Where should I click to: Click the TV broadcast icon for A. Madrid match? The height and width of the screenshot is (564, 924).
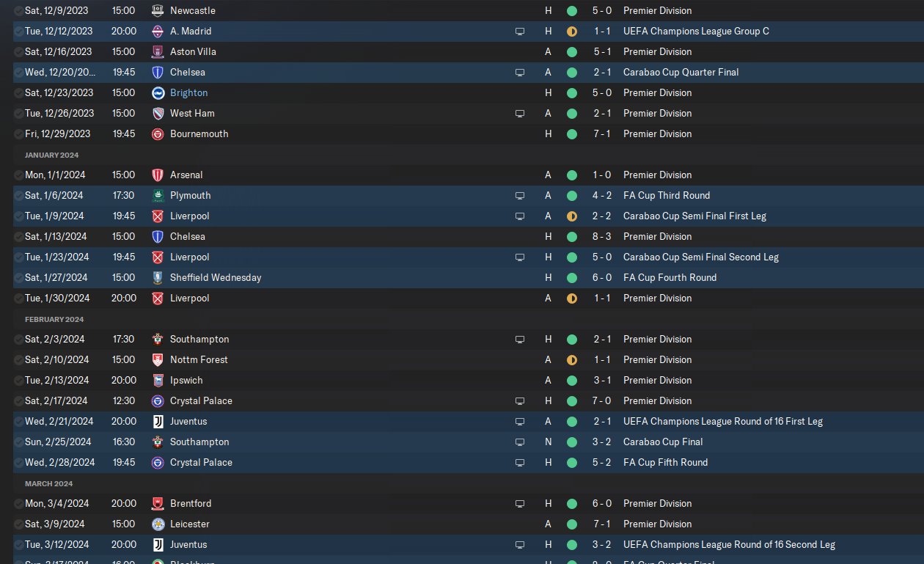[x=520, y=32]
